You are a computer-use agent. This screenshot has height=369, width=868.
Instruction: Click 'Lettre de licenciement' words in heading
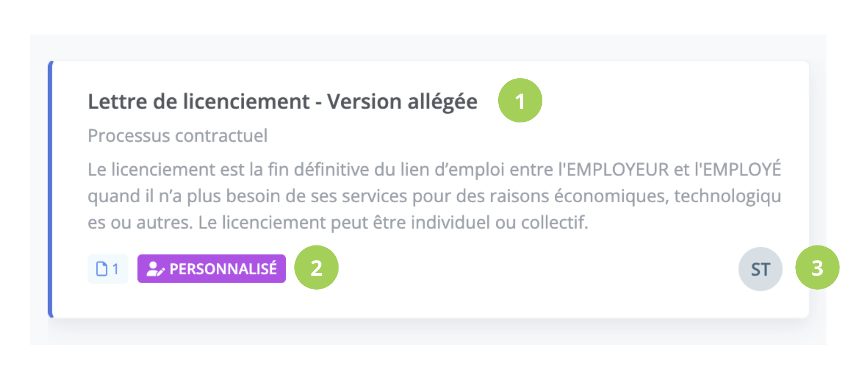(x=199, y=101)
